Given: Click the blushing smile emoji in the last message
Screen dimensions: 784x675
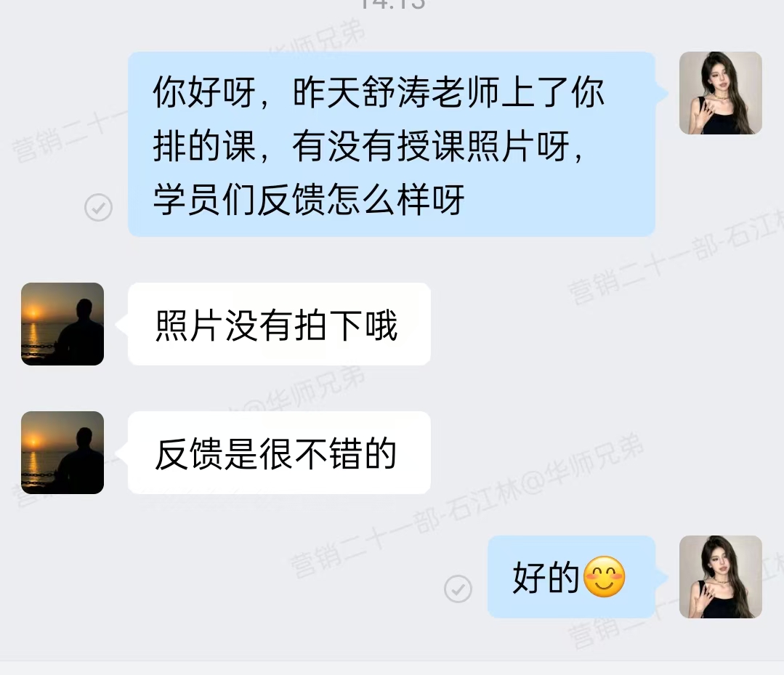Looking at the screenshot, I should pos(605,576).
